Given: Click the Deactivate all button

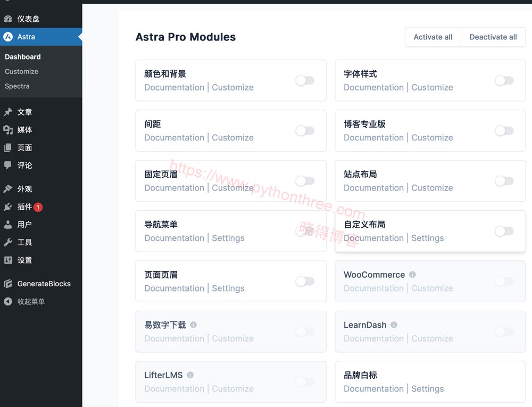Looking at the screenshot, I should click(x=493, y=37).
